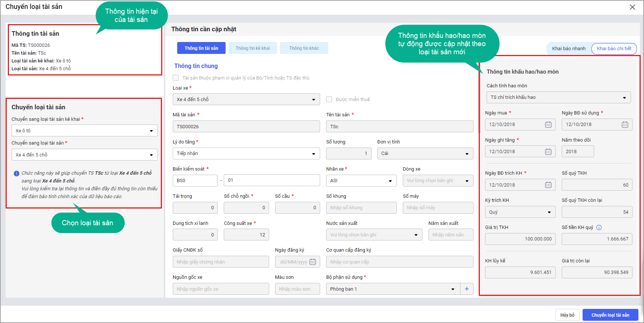Open calendar for Ngày BĐ trích KH
This screenshot has height=323, width=644.
548,185
